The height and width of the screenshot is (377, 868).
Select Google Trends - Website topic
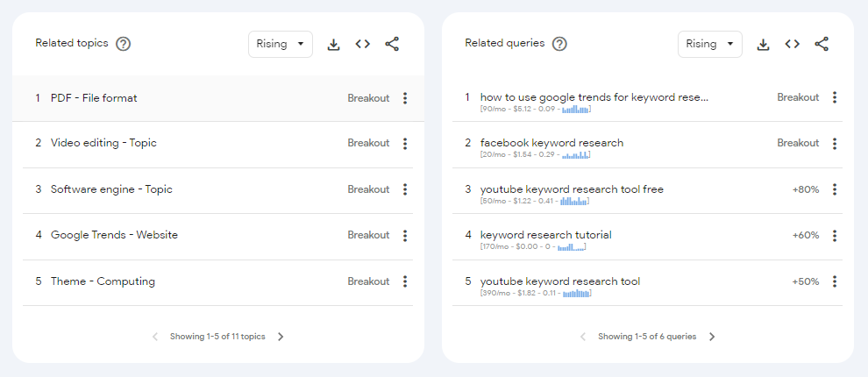point(114,235)
